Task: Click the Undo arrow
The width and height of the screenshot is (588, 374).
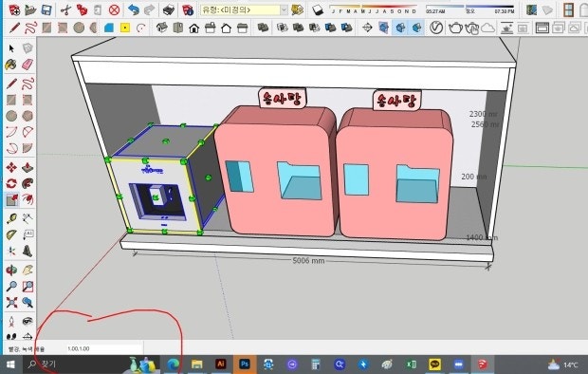Action: [x=133, y=10]
